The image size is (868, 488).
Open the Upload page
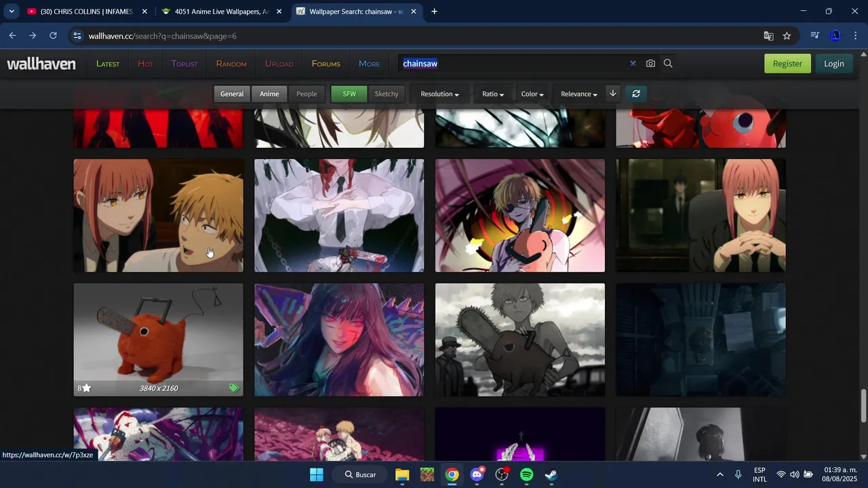pyautogui.click(x=279, y=64)
